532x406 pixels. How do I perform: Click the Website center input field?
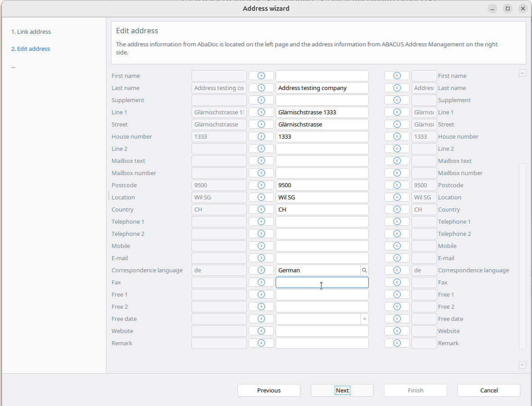click(322, 331)
